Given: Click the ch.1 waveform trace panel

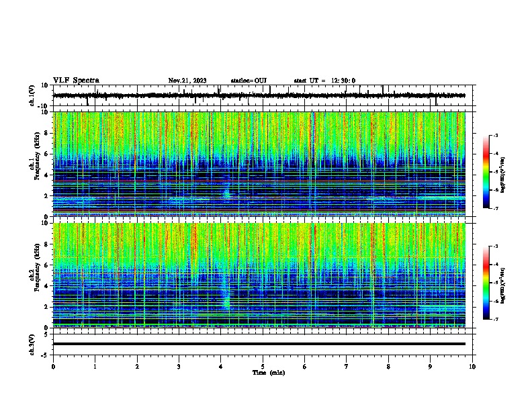Looking at the screenshot, I should 263,95.
